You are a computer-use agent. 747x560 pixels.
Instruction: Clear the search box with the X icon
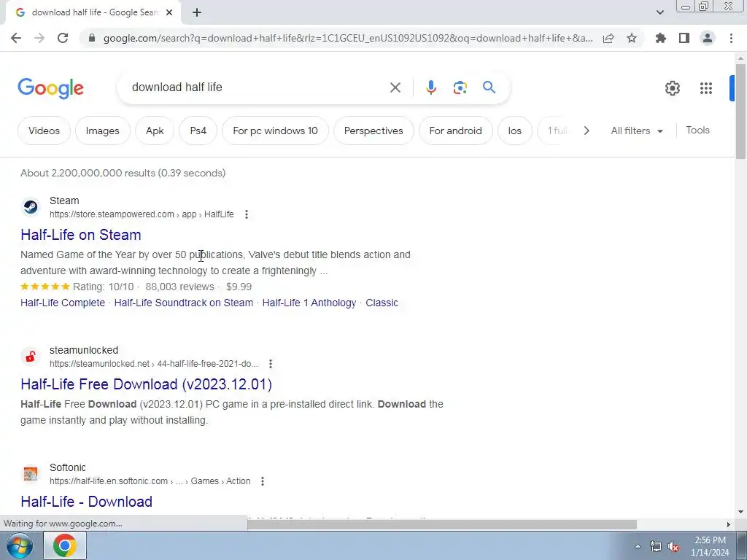(395, 87)
